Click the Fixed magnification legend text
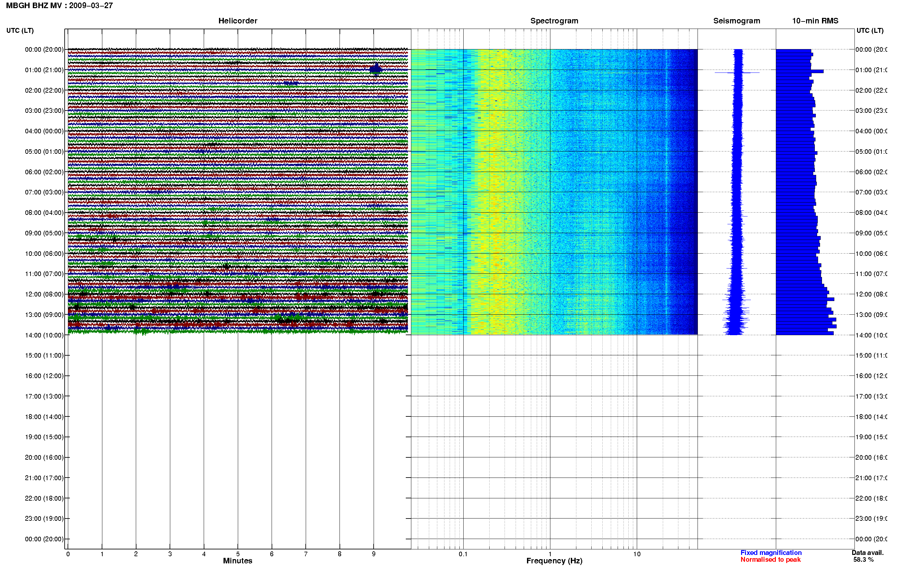Image resolution: width=924 pixels, height=578 pixels. 771,553
